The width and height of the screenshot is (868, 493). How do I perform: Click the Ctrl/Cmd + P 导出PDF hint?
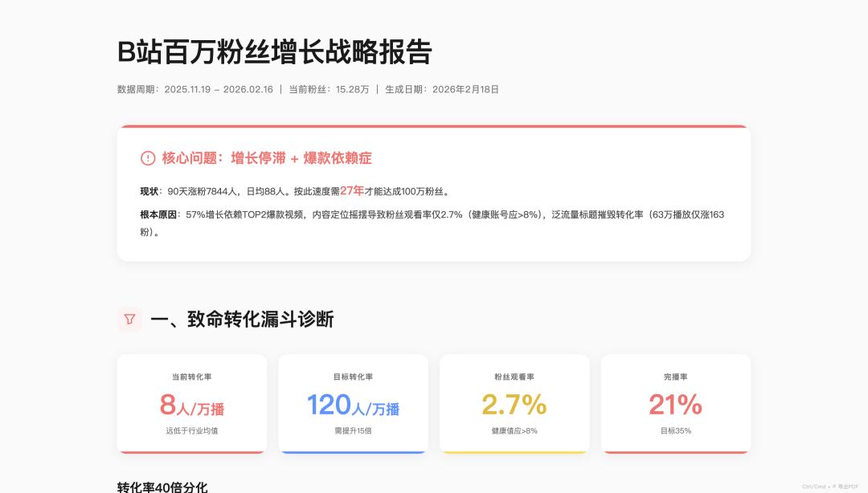click(830, 487)
